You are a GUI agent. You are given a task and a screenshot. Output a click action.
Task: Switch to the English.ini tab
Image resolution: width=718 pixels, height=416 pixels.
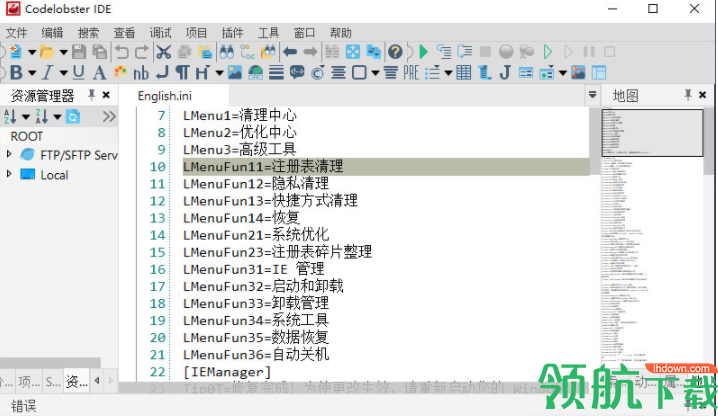tap(165, 96)
